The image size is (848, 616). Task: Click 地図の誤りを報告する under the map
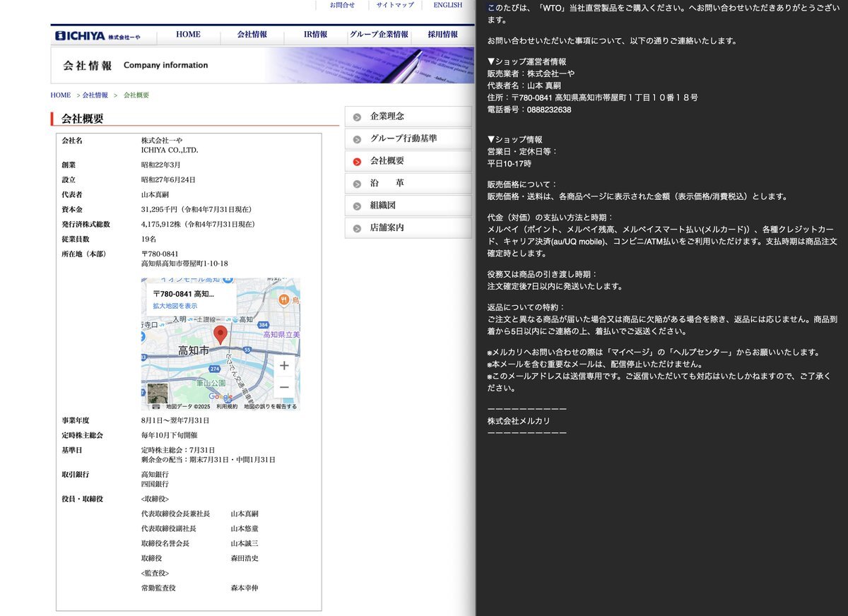270,407
